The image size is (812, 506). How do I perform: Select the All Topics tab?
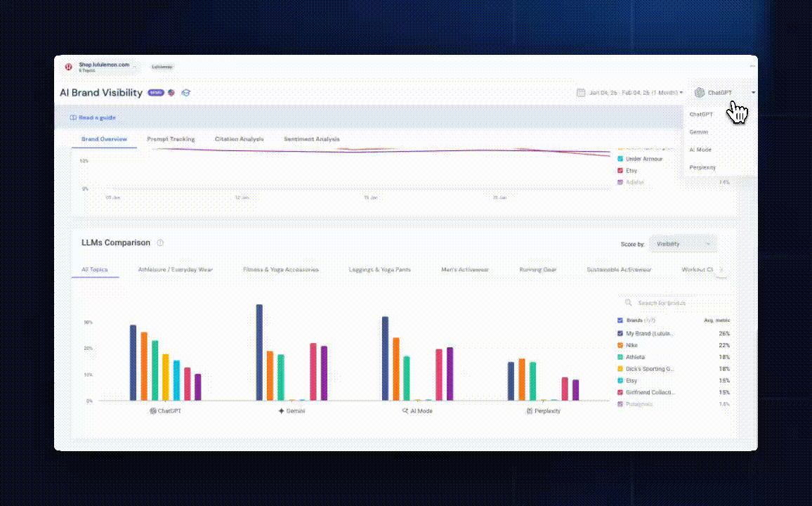[95, 270]
